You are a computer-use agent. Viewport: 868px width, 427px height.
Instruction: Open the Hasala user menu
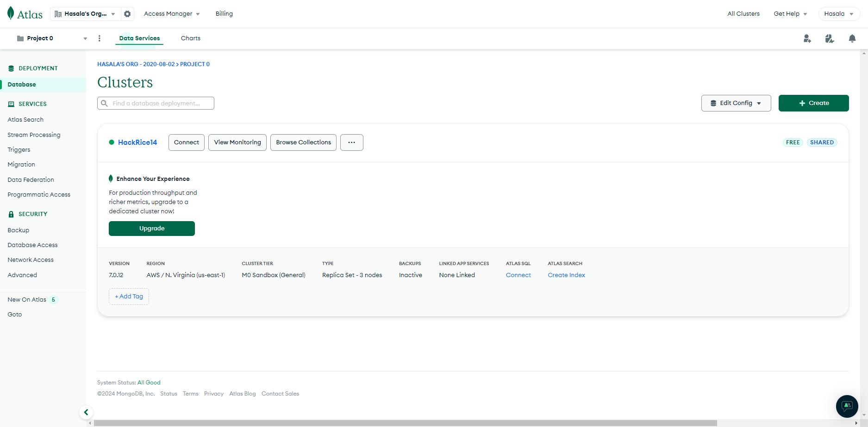click(839, 14)
